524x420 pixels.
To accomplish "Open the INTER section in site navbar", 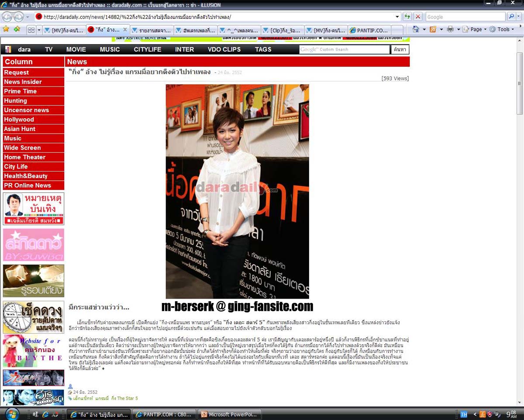I will (184, 49).
